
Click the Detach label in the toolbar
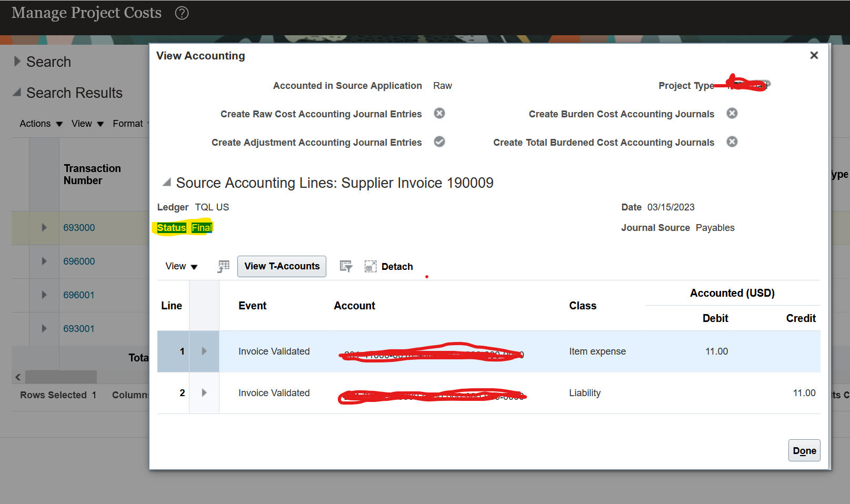click(397, 267)
